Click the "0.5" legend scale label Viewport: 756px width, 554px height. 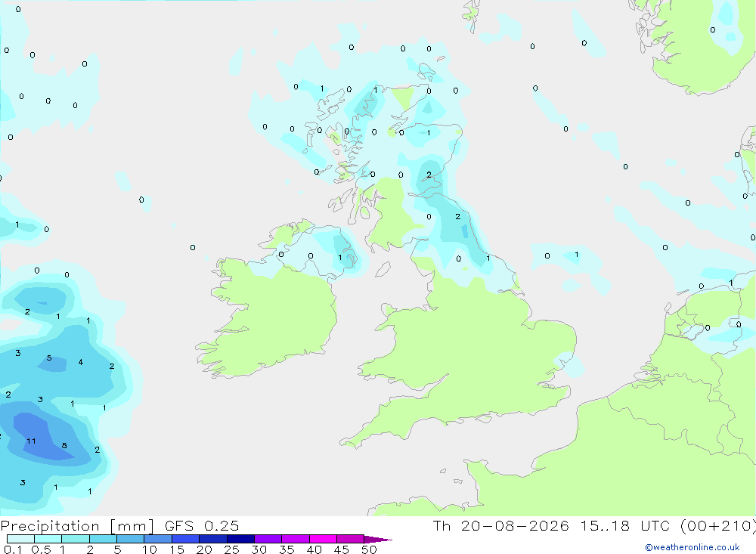pyautogui.click(x=41, y=549)
